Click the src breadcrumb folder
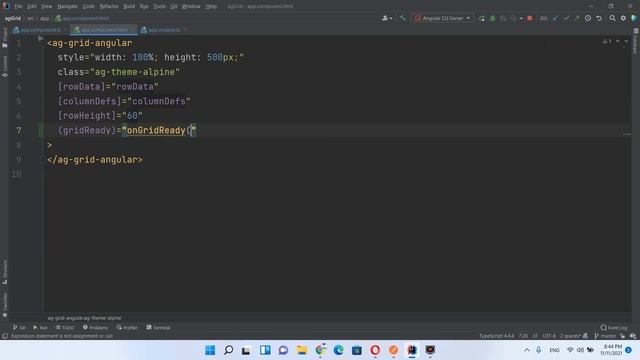This screenshot has width=640, height=360. 31,18
